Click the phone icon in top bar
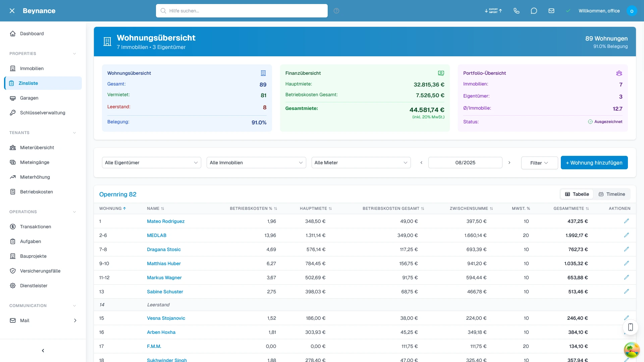 click(517, 11)
